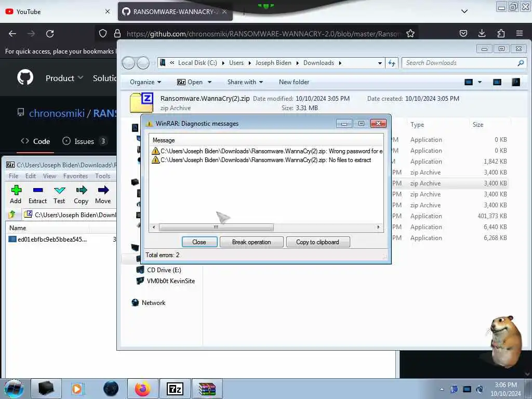This screenshot has width=532, height=399.
Task: Select the 'Wrong password' diagnostic message
Action: pyautogui.click(x=267, y=151)
